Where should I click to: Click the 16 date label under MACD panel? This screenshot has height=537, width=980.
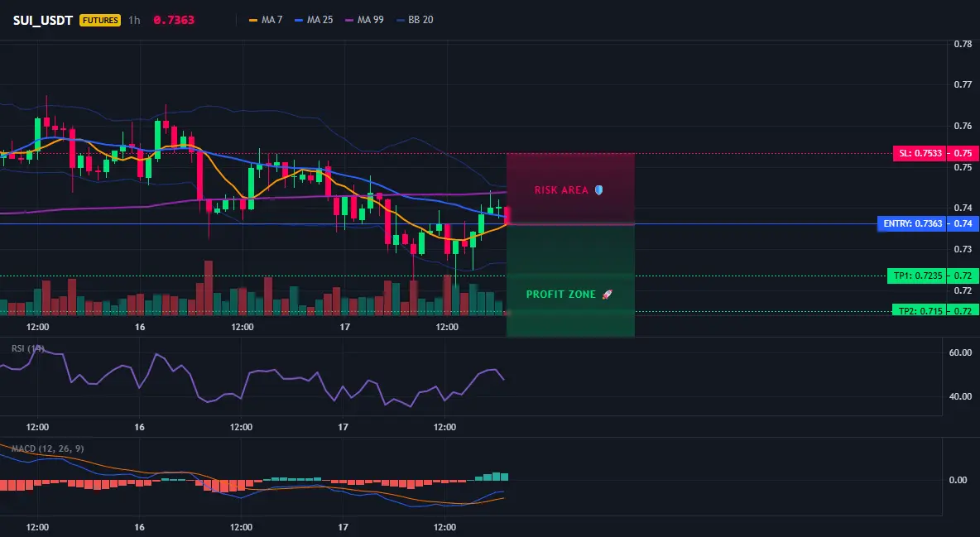[139, 527]
